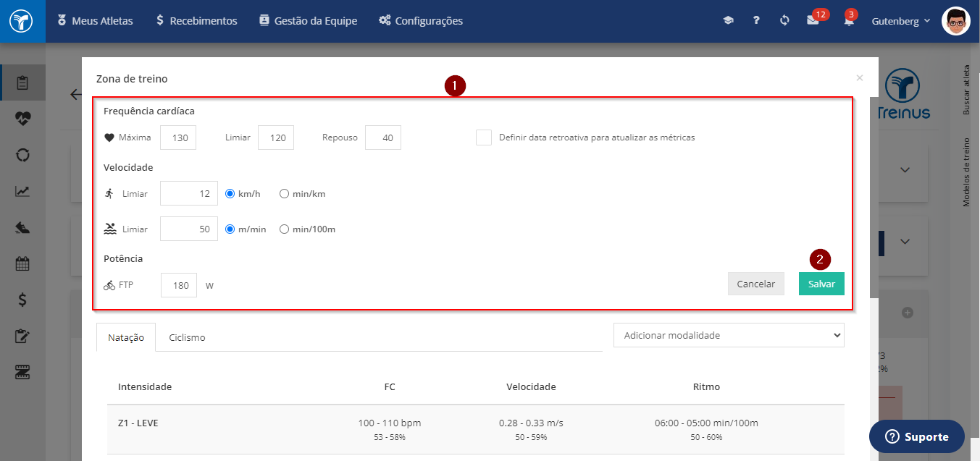This screenshot has width=980, height=461.
Task: Open the clipboard icon in left sidebar
Action: (22, 83)
